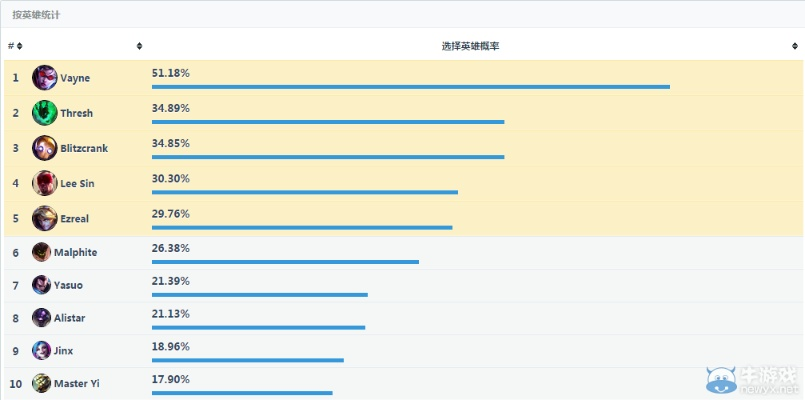The image size is (805, 400).
Task: Click Yasuo's champion avatar
Action: point(41,285)
